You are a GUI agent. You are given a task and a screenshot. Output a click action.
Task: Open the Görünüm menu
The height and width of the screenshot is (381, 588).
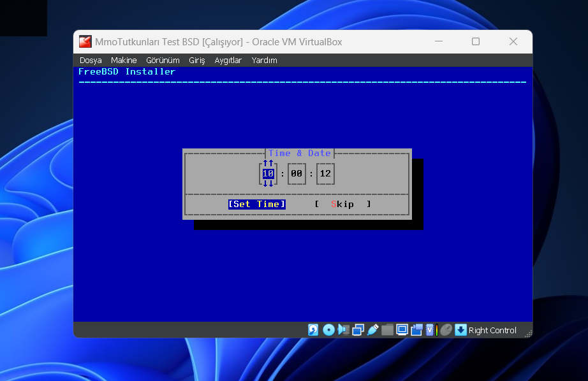click(x=163, y=61)
